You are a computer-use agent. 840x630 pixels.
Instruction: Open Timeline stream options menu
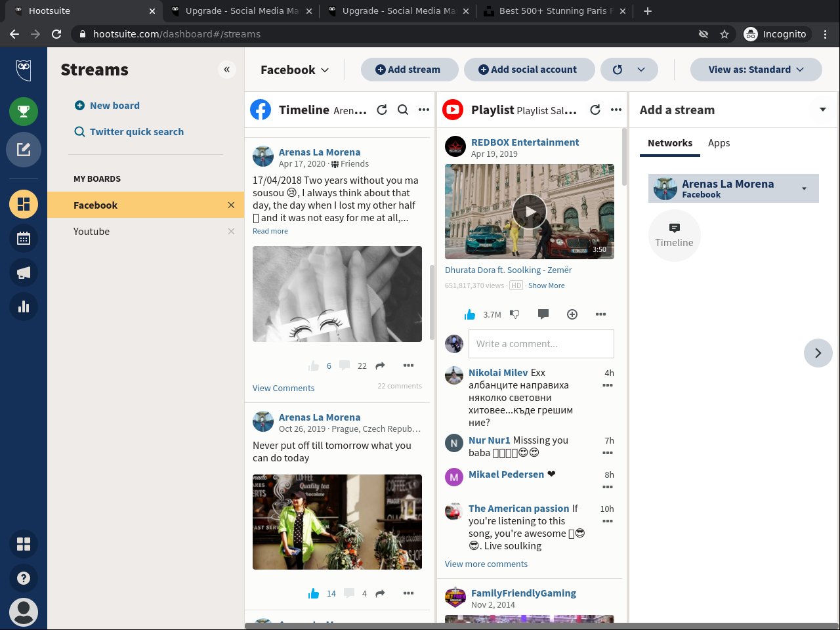[x=424, y=110]
